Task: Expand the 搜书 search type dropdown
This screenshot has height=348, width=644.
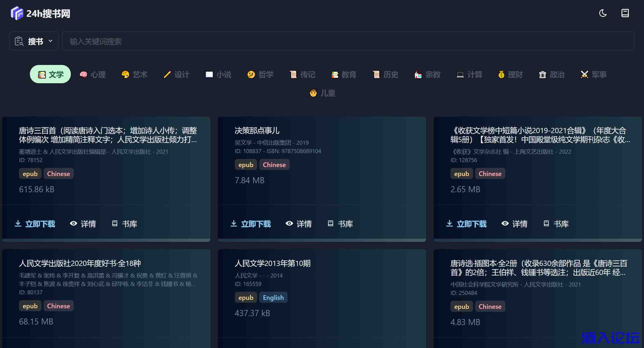Action: pyautogui.click(x=34, y=41)
